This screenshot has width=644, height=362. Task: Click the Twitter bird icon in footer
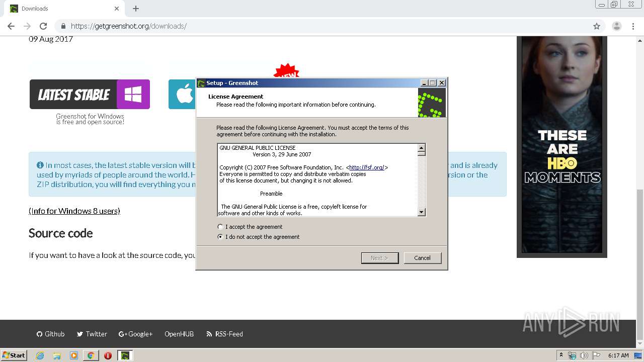pos(80,334)
